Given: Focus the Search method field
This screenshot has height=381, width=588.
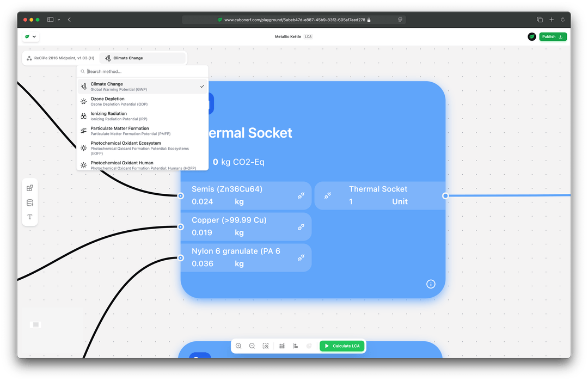Looking at the screenshot, I should pos(143,71).
